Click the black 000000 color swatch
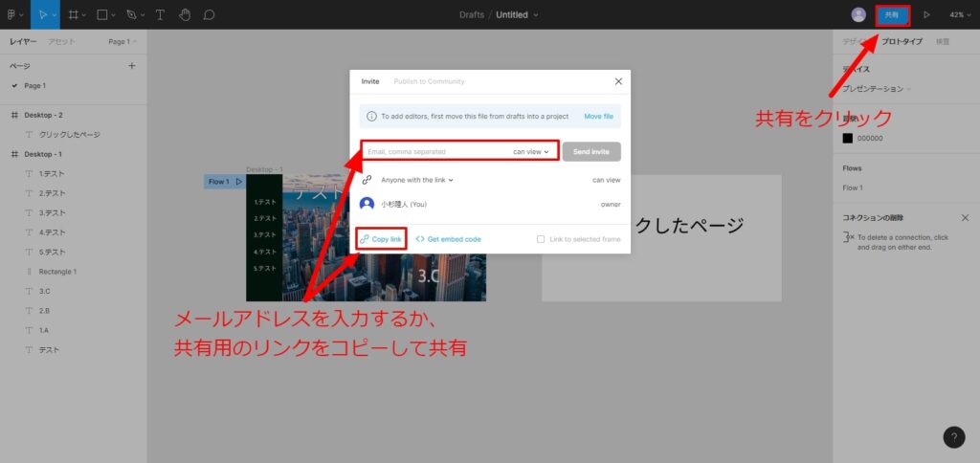The image size is (980, 463). pyautogui.click(x=847, y=138)
